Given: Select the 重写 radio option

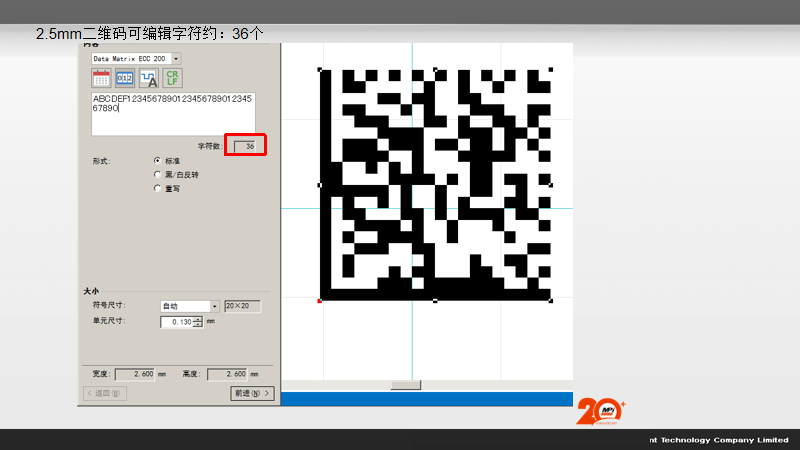Looking at the screenshot, I should point(157,187).
